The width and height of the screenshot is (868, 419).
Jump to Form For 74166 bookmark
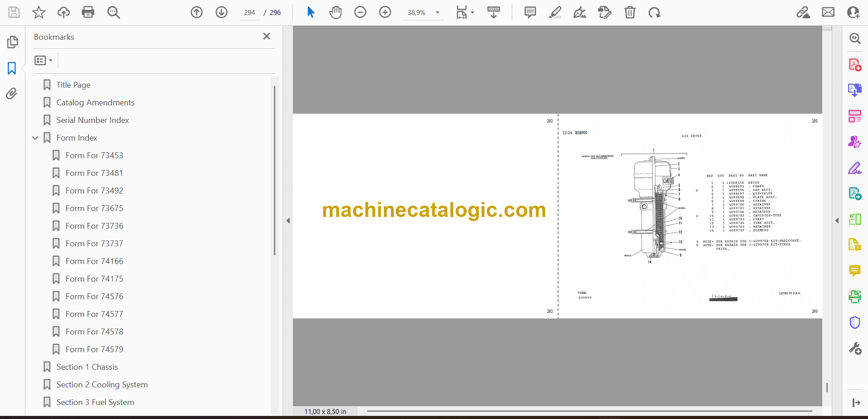[x=94, y=261]
